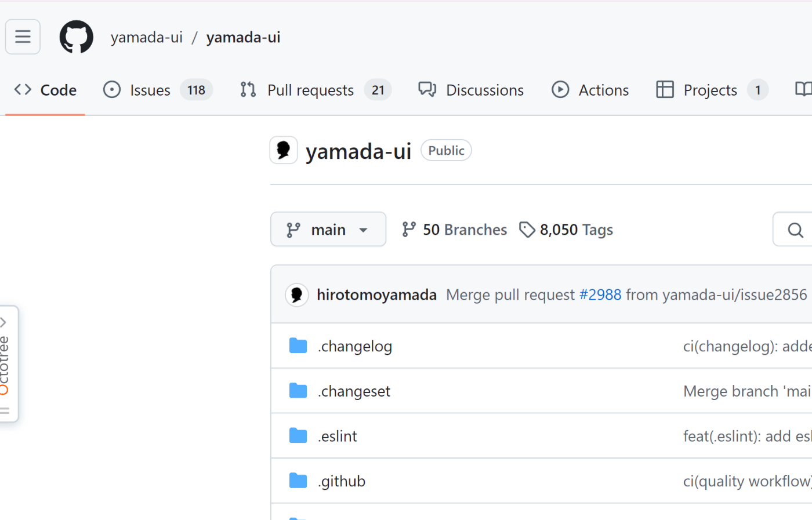Click the branch icon beside 50 Branches
Viewport: 812px width, 520px height.
tap(409, 230)
